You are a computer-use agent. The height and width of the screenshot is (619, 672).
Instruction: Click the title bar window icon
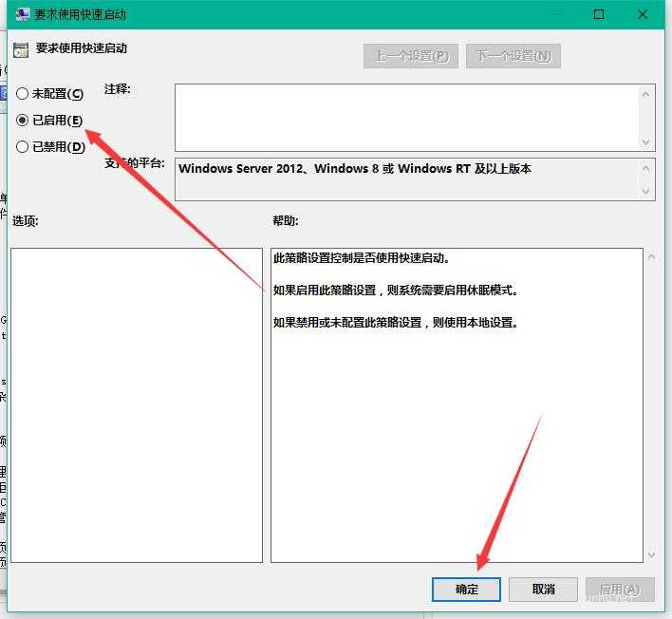[x=22, y=14]
